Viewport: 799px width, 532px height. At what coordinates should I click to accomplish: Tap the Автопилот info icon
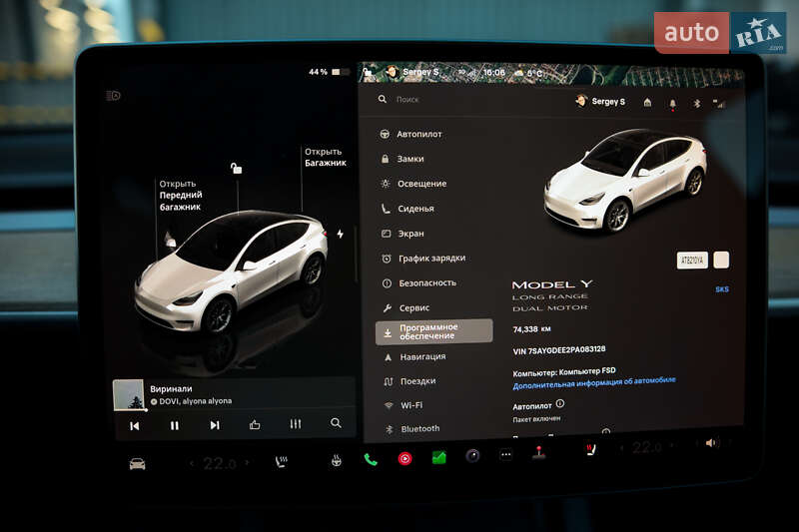pos(560,403)
